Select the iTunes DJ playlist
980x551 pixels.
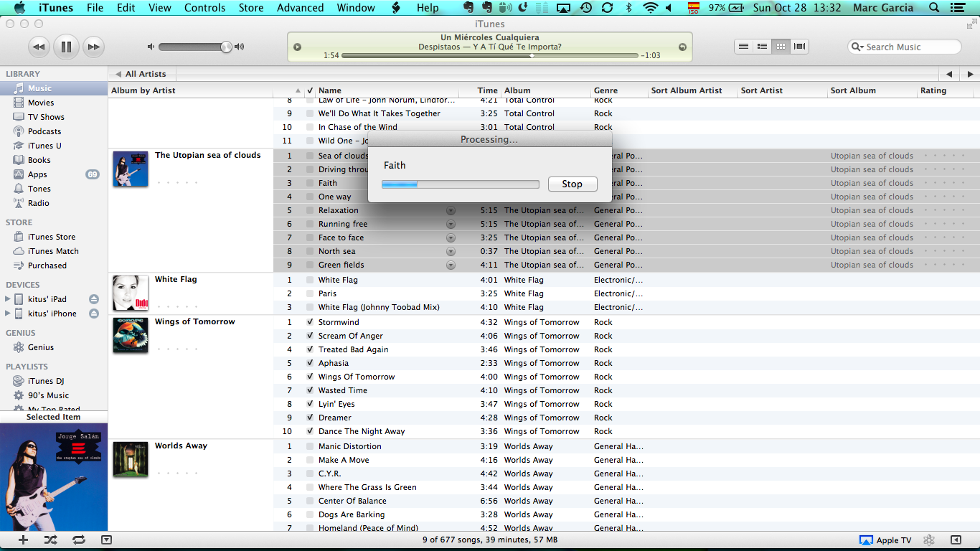46,381
